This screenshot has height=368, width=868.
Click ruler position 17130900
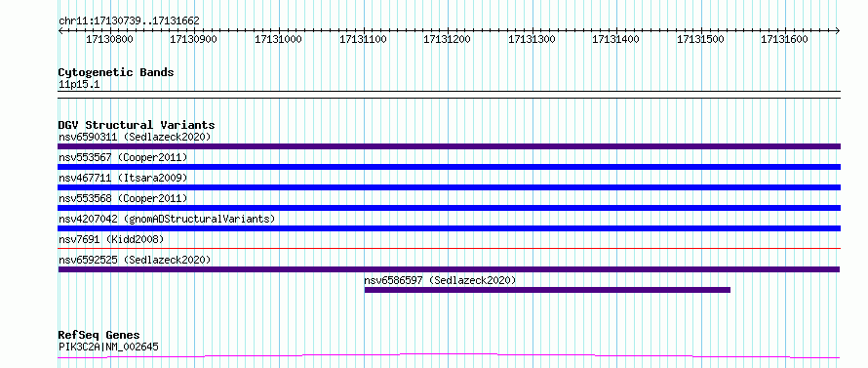click(194, 40)
